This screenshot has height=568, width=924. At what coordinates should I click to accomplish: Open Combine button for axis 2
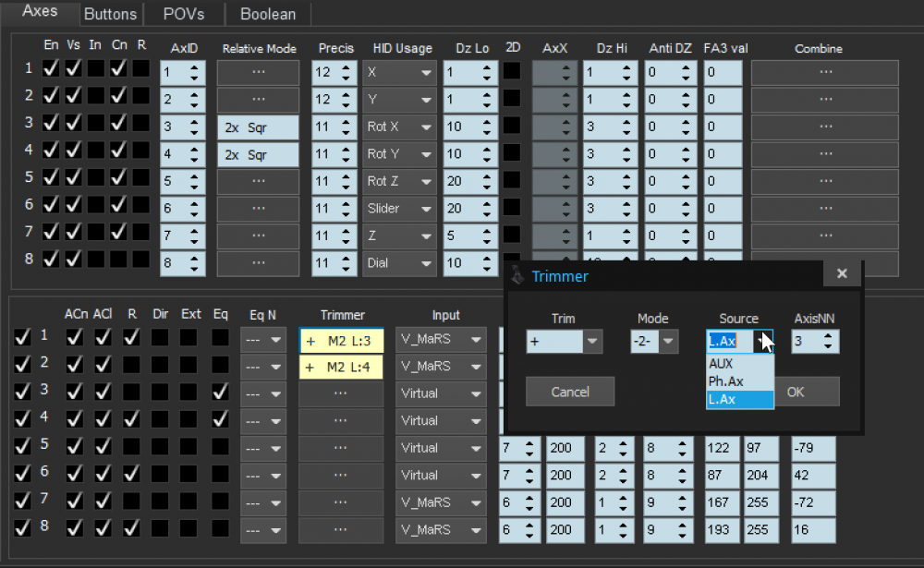pos(824,100)
